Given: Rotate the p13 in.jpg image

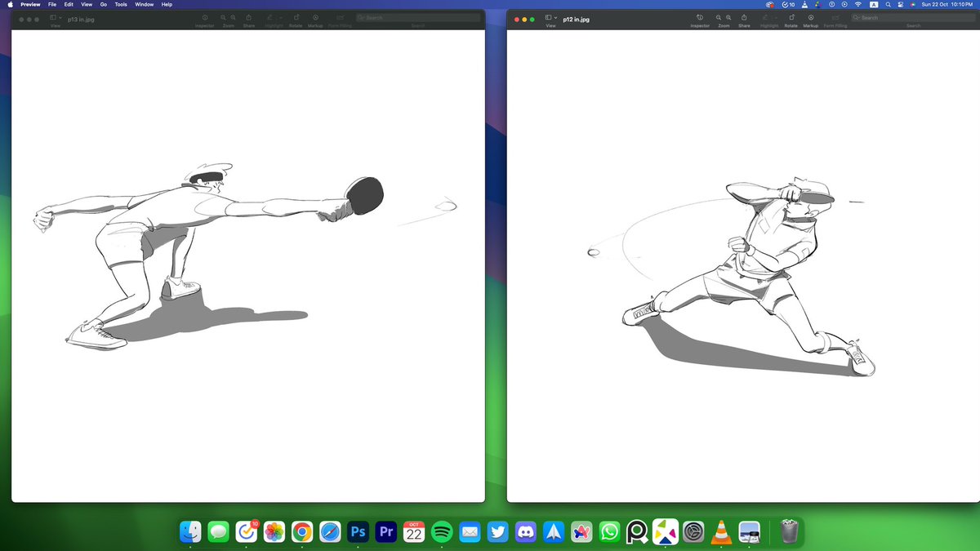Looking at the screenshot, I should 296,17.
